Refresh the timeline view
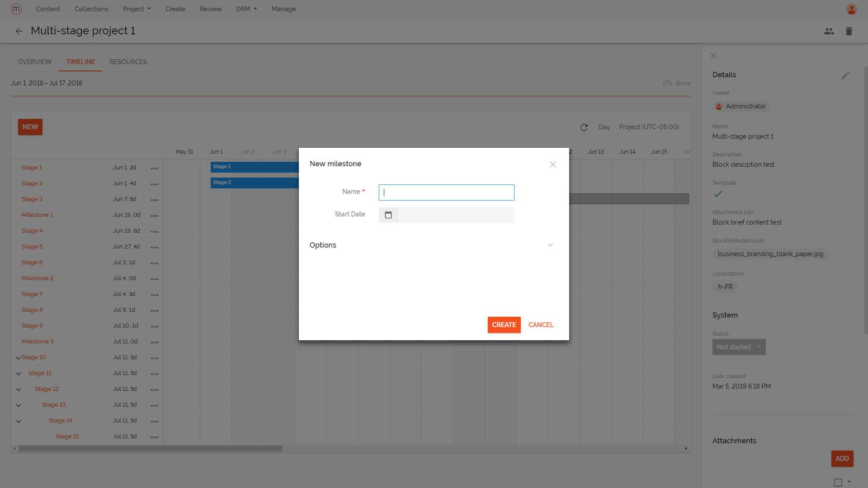The height and width of the screenshot is (488, 868). click(584, 127)
